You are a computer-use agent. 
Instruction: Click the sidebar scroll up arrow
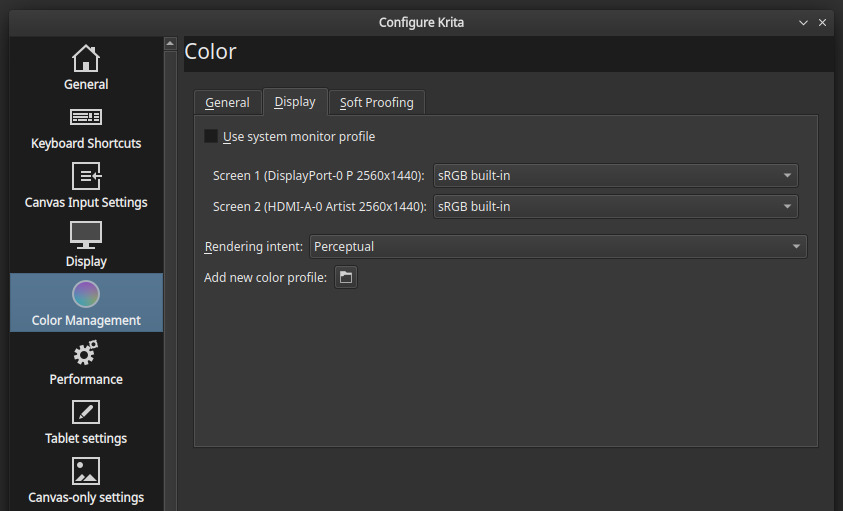click(170, 43)
